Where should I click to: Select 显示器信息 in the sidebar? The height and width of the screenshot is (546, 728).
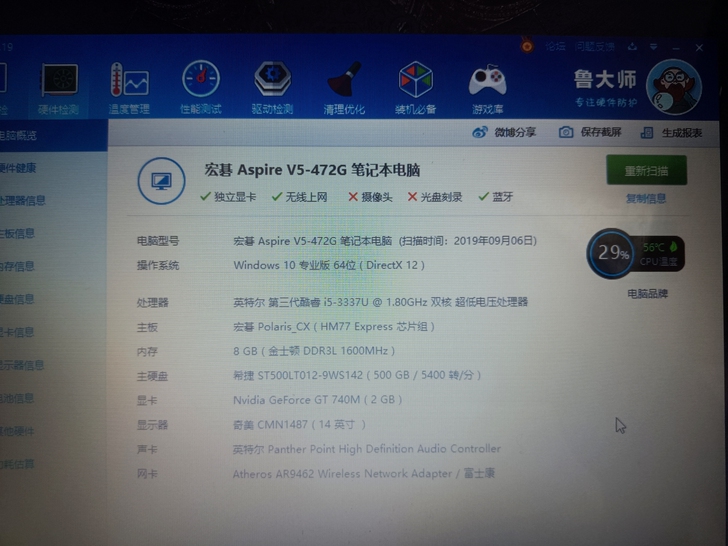(22, 365)
